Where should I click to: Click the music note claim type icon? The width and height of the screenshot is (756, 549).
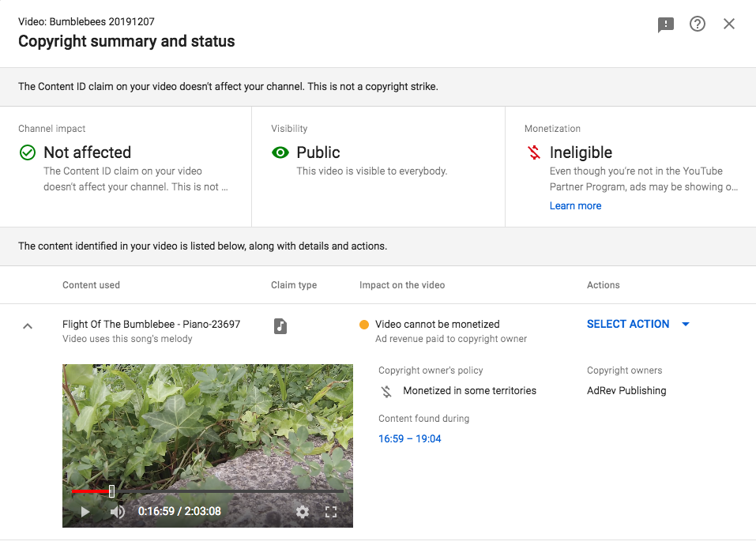pyautogui.click(x=280, y=325)
